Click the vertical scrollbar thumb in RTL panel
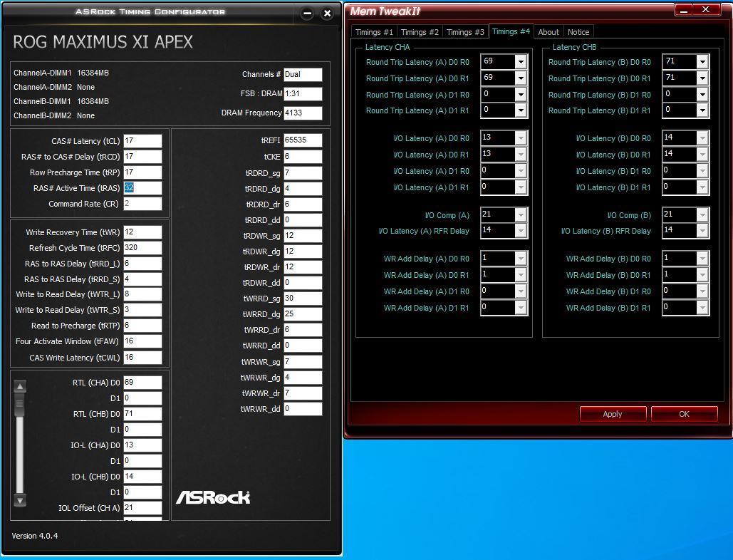Viewport: 733px width, 560px height. click(20, 405)
